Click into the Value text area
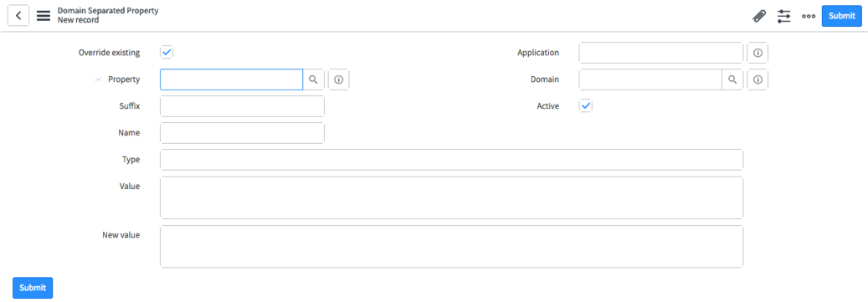 451,197
